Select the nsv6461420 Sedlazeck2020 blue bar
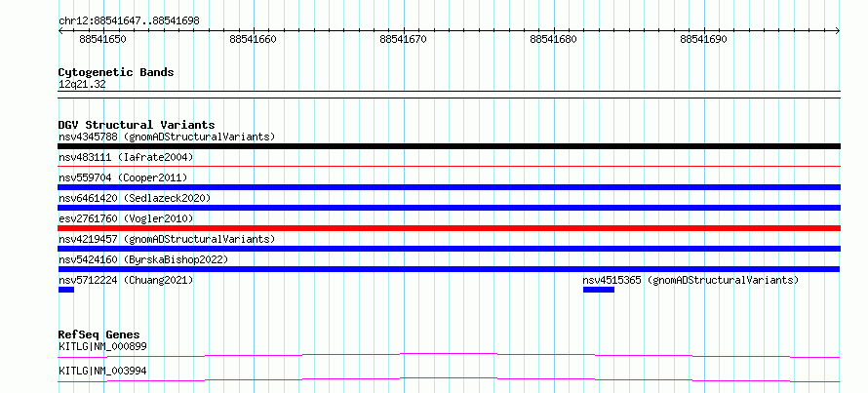The height and width of the screenshot is (393, 868). (x=449, y=208)
